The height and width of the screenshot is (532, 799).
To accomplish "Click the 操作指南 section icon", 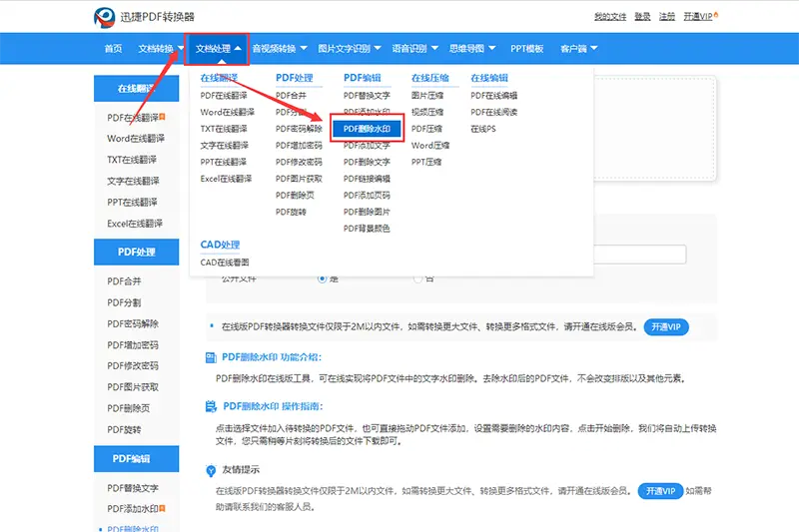I will (211, 406).
